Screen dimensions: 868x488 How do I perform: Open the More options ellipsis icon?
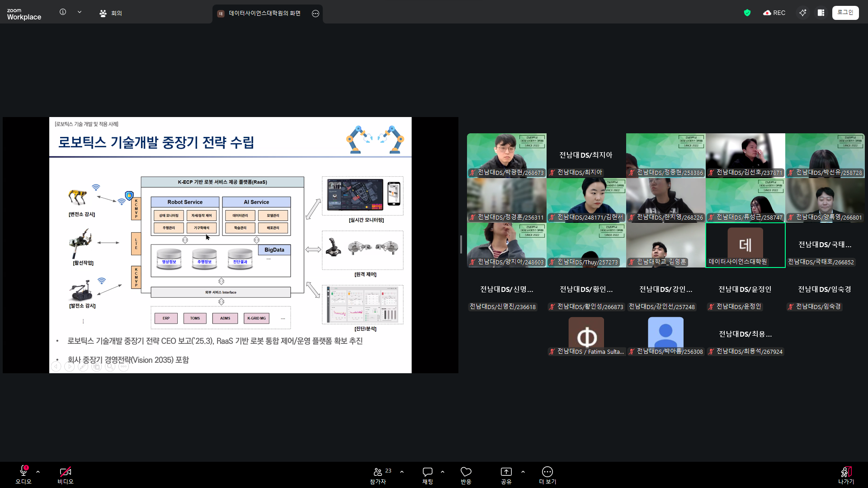click(547, 472)
